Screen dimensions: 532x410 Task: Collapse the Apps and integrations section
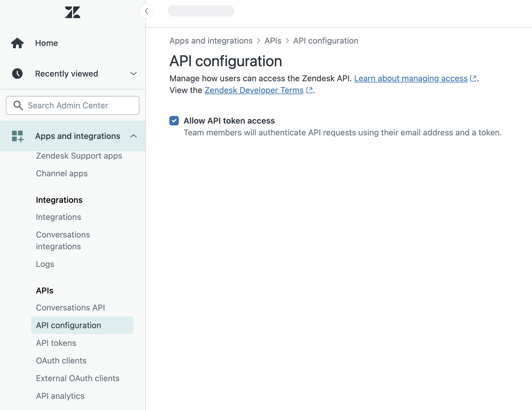coord(134,136)
